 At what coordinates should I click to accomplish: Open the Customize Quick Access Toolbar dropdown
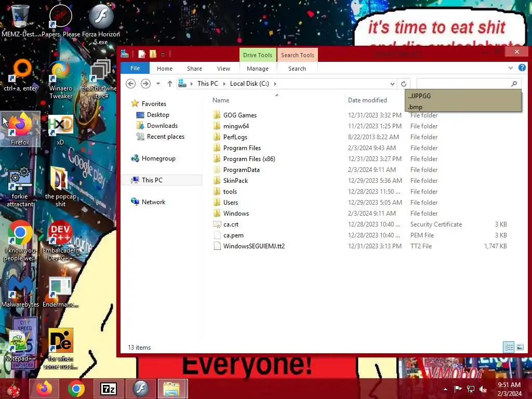tap(163, 54)
